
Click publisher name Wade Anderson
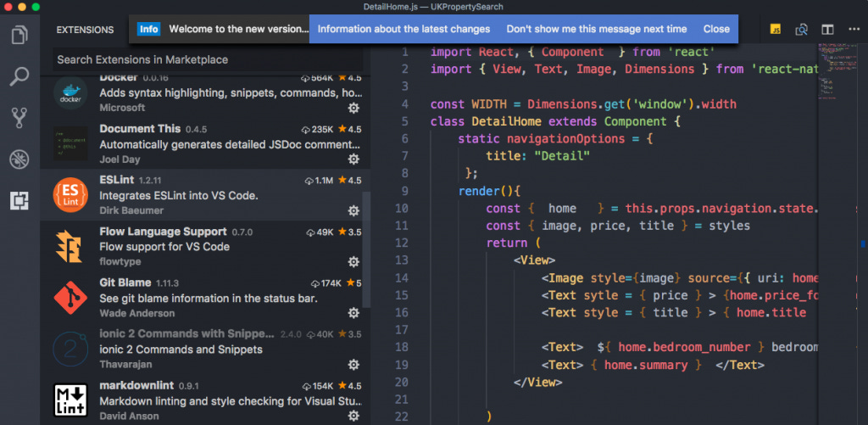[x=137, y=313]
